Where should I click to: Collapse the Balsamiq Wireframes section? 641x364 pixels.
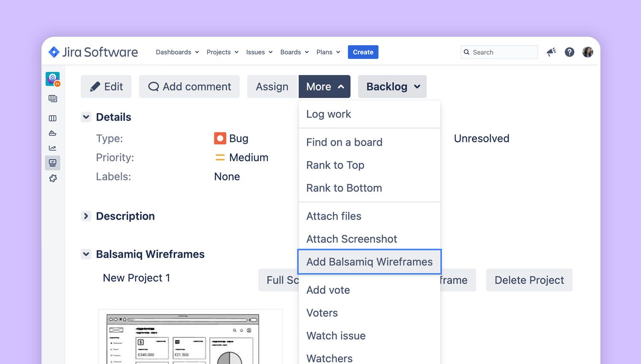(86, 254)
